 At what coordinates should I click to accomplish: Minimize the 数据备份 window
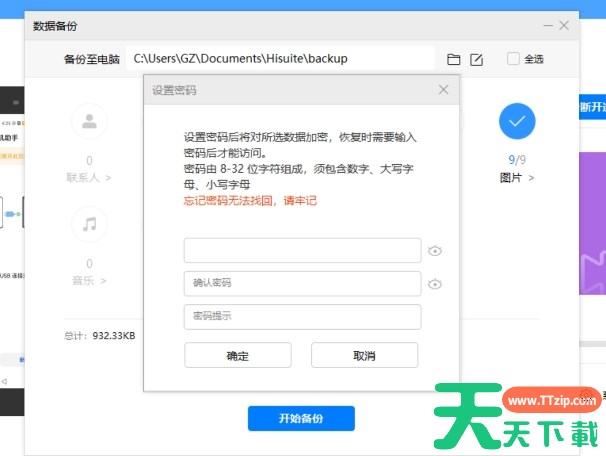pos(548,26)
